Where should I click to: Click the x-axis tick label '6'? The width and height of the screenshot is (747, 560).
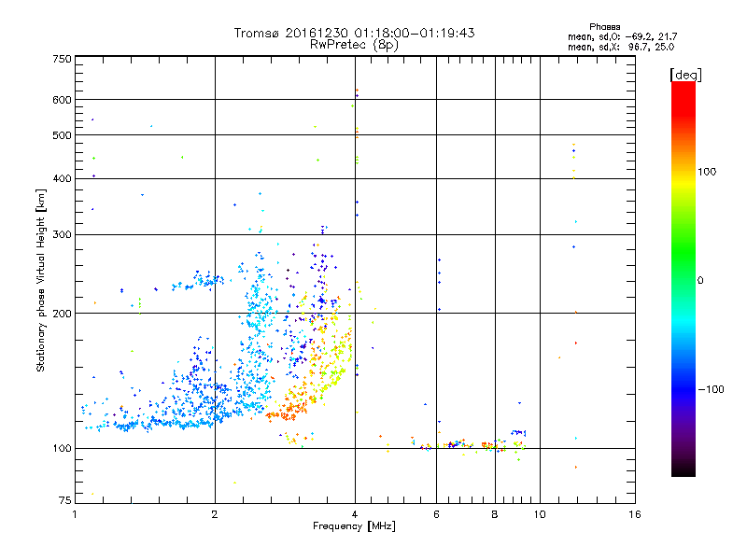(436, 514)
